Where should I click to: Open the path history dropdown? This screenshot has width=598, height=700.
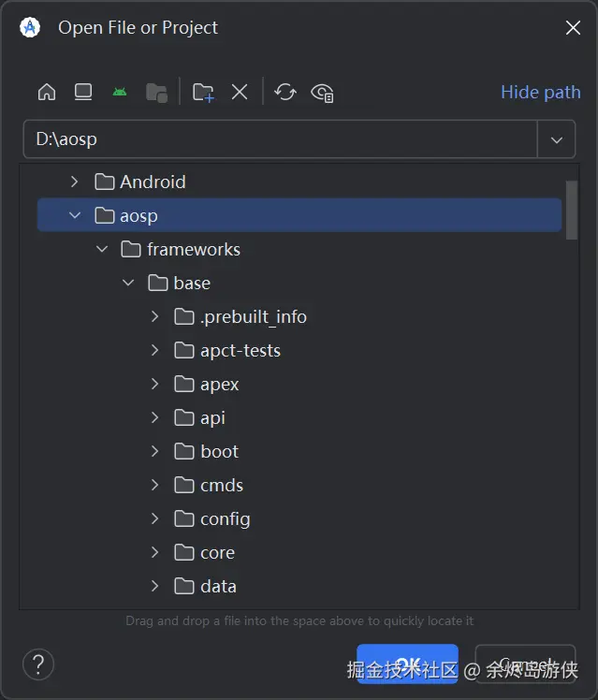click(557, 139)
